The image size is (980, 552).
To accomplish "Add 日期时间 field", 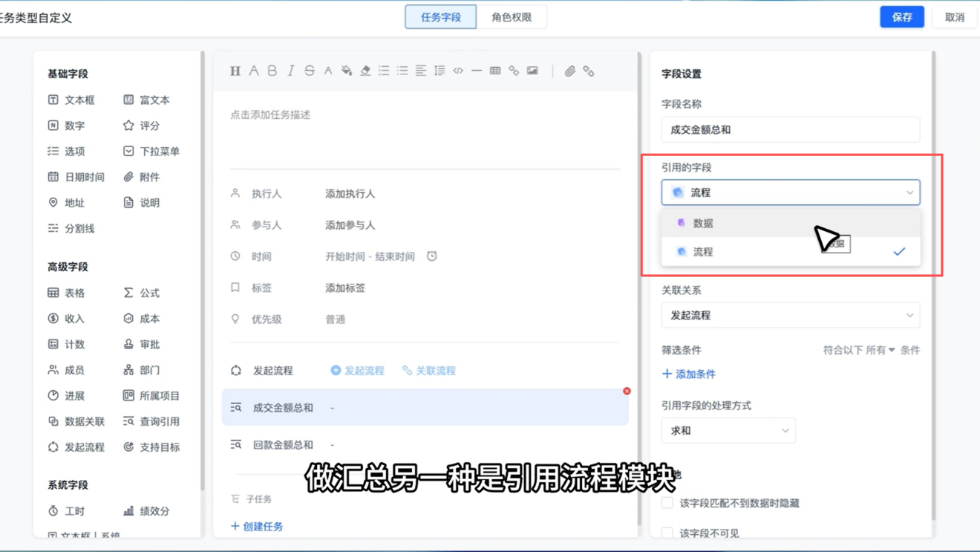I will [76, 177].
